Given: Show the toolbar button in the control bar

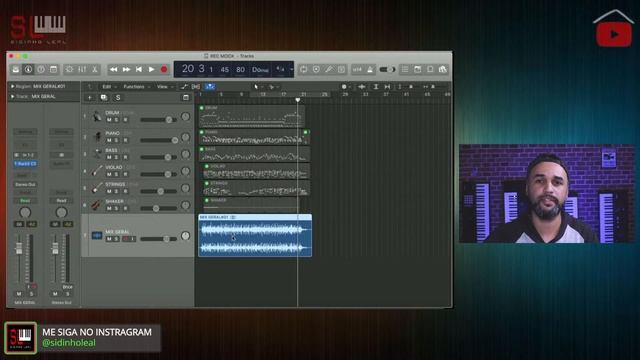Looking at the screenshot, I should (x=53, y=69).
